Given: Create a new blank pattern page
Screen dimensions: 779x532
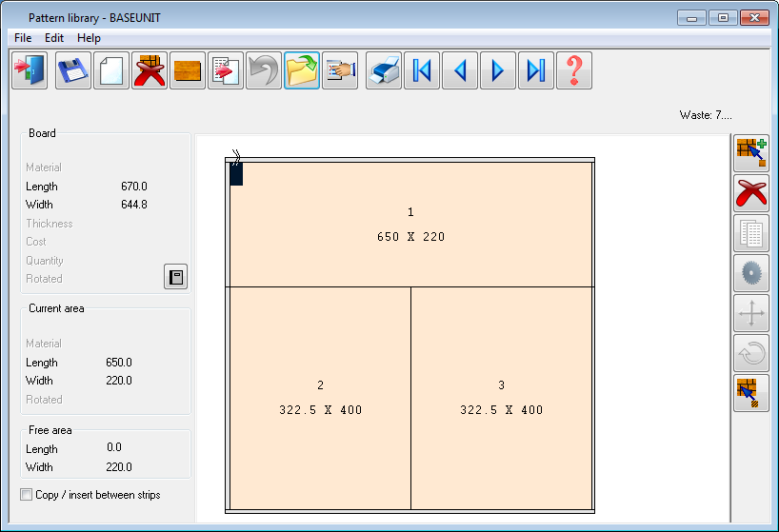Looking at the screenshot, I should [111, 70].
